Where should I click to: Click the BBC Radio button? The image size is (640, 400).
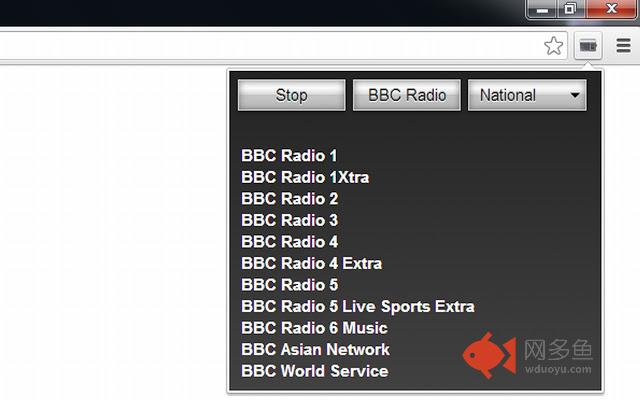click(407, 95)
